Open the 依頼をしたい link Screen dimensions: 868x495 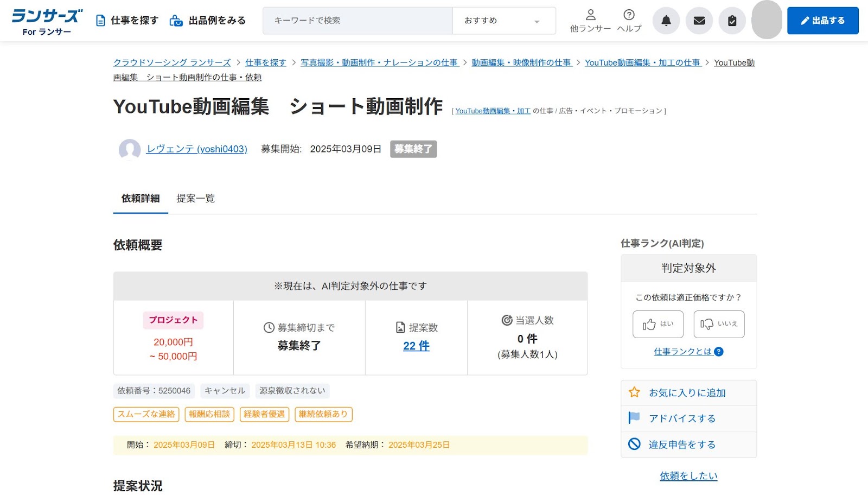(688, 476)
